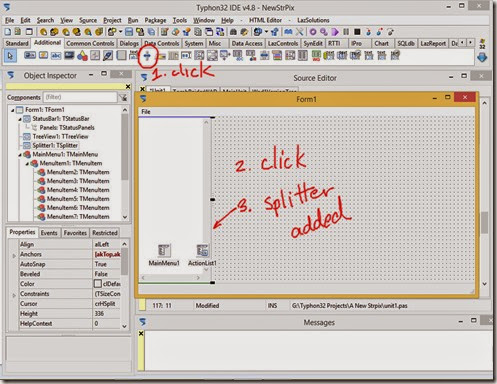497x384 pixels.
Task: Open the Favorites tab in Object Inspector
Action: pyautogui.click(x=75, y=233)
